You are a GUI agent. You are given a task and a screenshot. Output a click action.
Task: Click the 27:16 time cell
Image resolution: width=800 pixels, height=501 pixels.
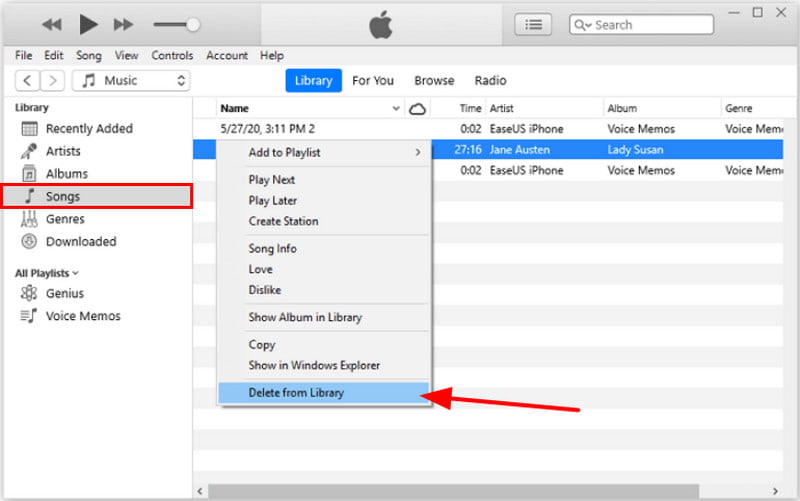click(x=468, y=149)
